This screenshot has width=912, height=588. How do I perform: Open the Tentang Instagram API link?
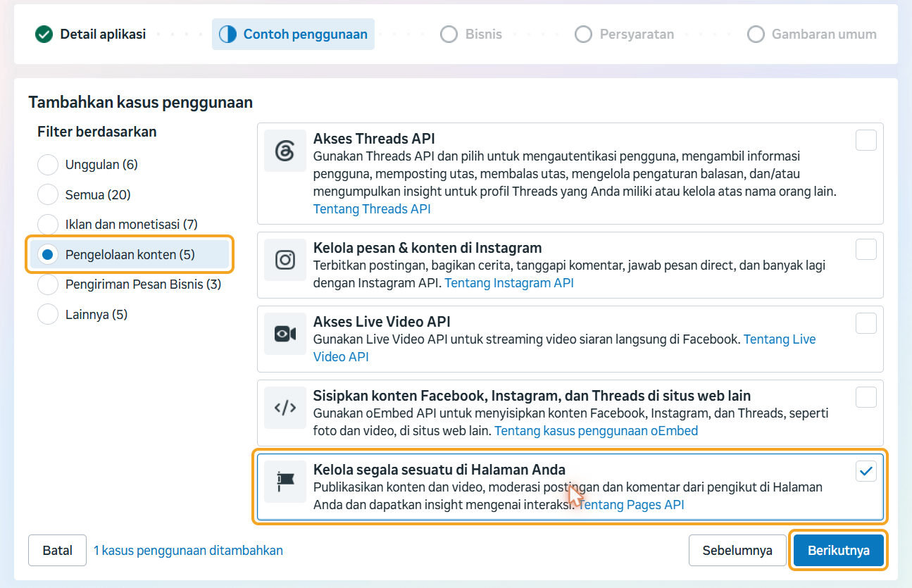click(509, 283)
